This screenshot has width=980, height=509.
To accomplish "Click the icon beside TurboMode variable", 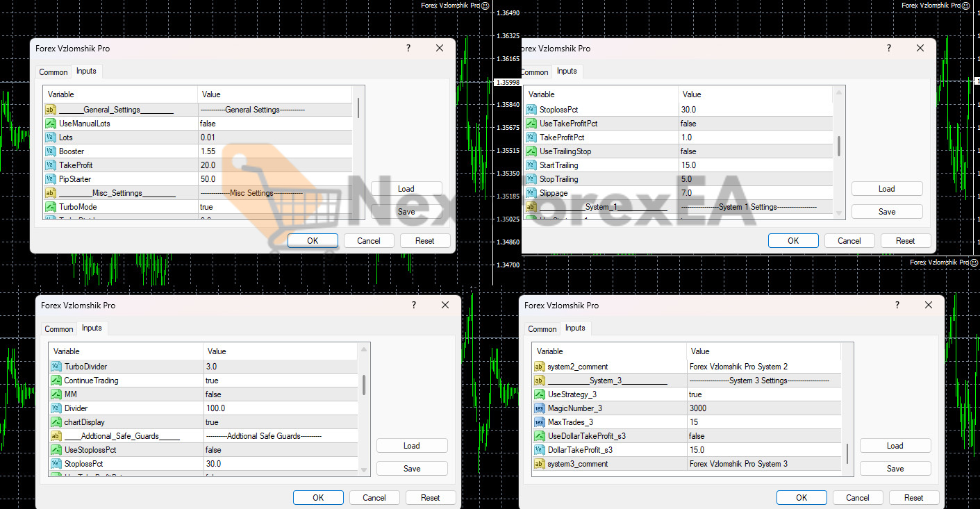I will tap(50, 206).
